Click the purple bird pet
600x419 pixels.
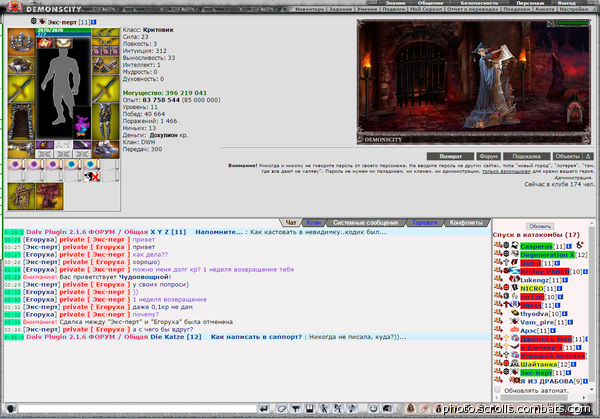[82, 126]
